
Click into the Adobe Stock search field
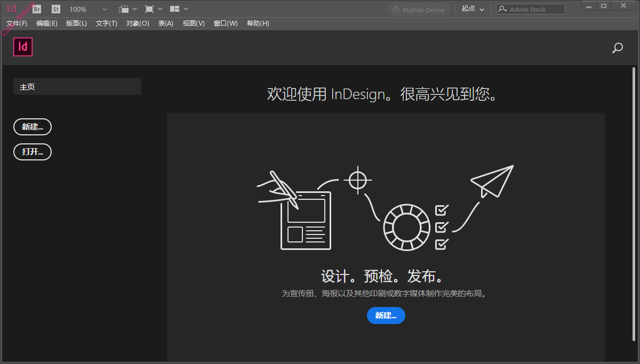click(530, 9)
